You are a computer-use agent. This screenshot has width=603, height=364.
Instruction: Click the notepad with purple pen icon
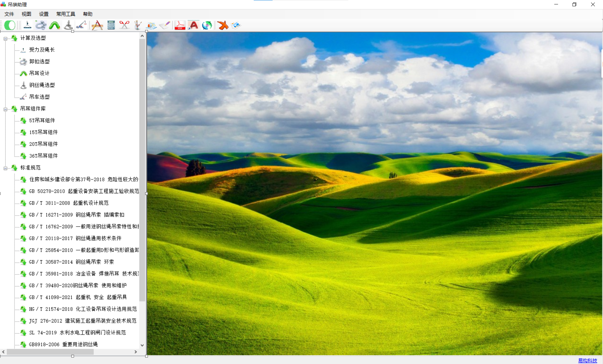tap(165, 25)
